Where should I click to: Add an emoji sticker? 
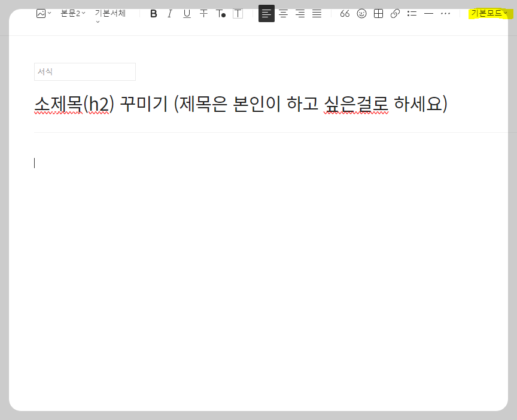pos(361,13)
